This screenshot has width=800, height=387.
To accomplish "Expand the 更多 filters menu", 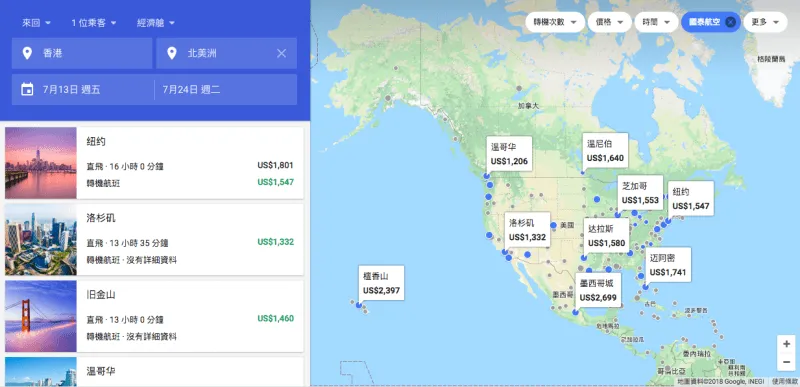I will point(765,22).
